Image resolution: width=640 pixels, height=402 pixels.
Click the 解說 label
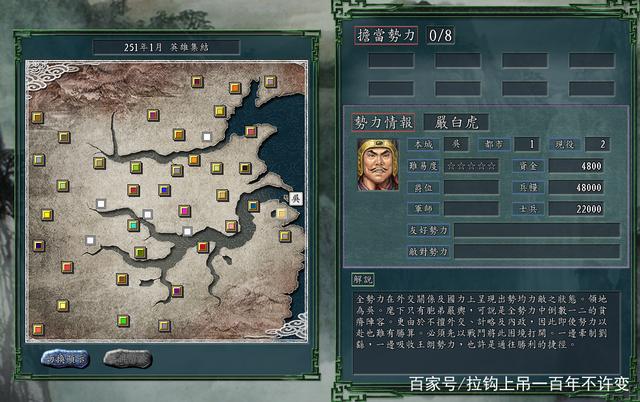click(x=363, y=280)
